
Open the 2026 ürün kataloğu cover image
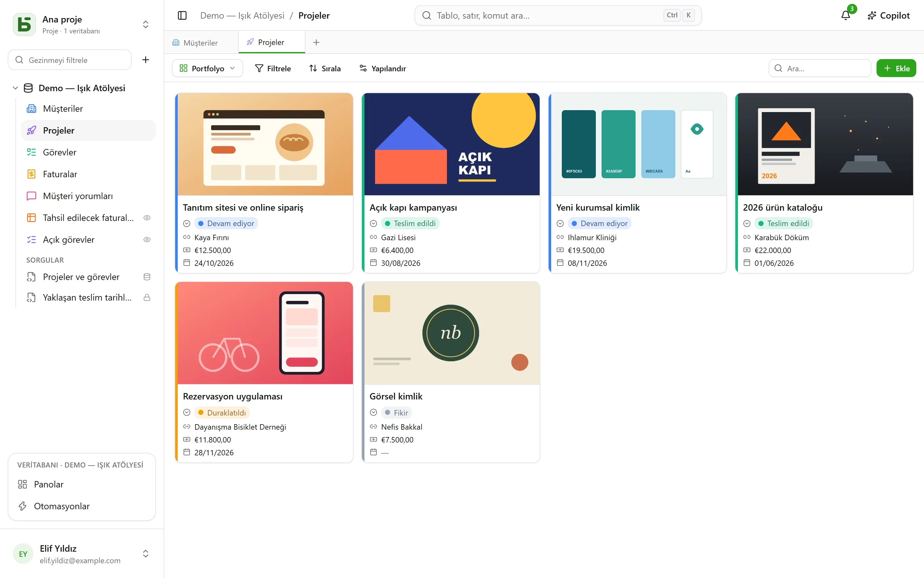click(x=825, y=144)
